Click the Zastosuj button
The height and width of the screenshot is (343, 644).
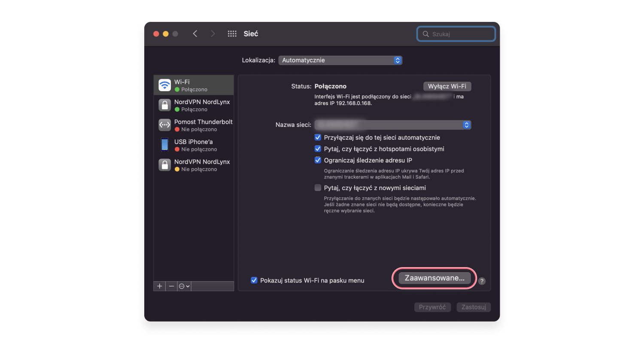click(474, 307)
